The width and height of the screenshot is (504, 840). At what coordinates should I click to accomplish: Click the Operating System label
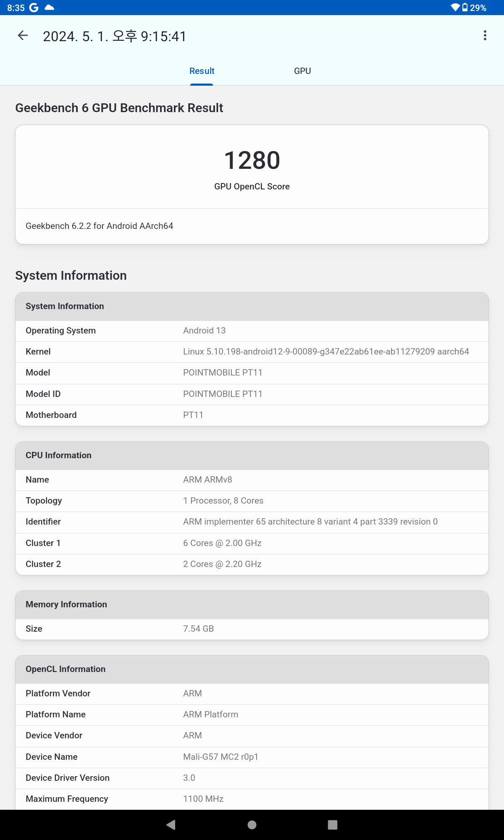tap(61, 331)
